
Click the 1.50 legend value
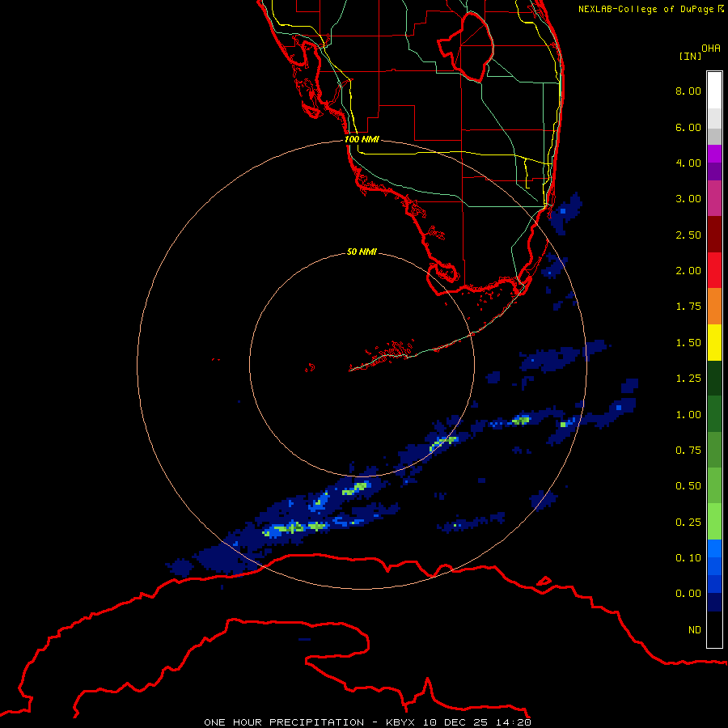[x=688, y=343]
